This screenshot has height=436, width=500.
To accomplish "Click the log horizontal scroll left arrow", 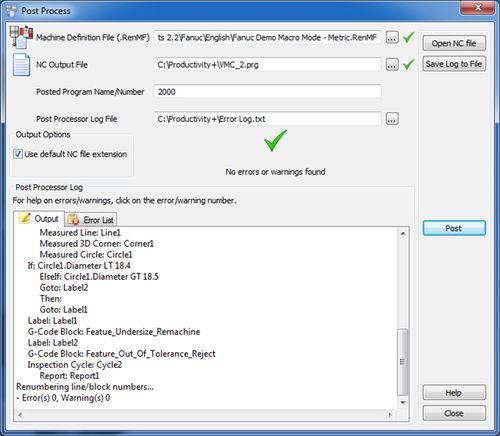I will (x=20, y=415).
